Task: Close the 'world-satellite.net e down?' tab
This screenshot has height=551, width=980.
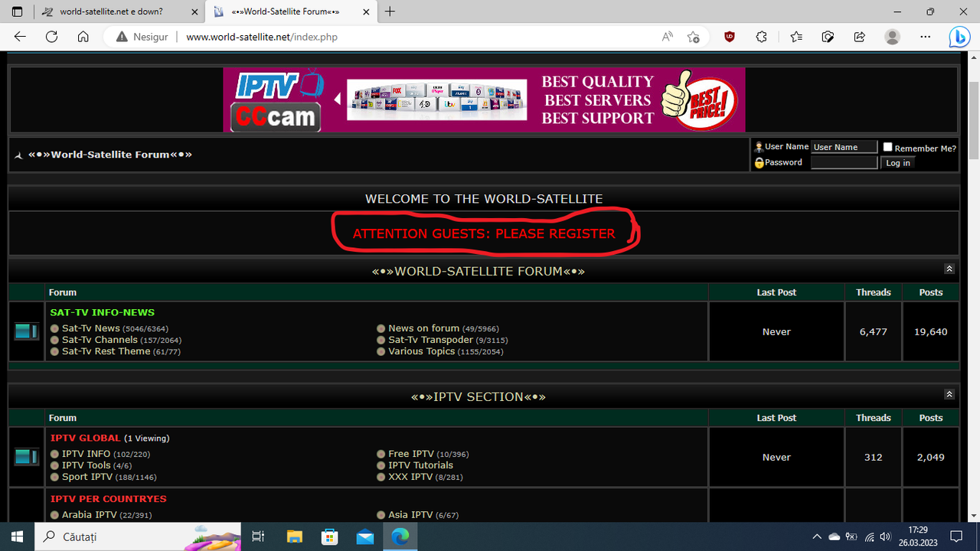Action: pos(194,11)
